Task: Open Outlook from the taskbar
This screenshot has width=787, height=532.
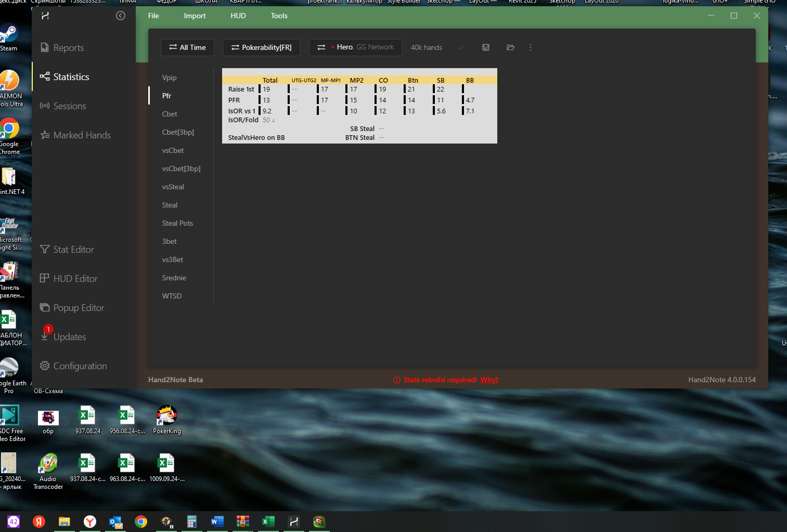Action: (115, 522)
